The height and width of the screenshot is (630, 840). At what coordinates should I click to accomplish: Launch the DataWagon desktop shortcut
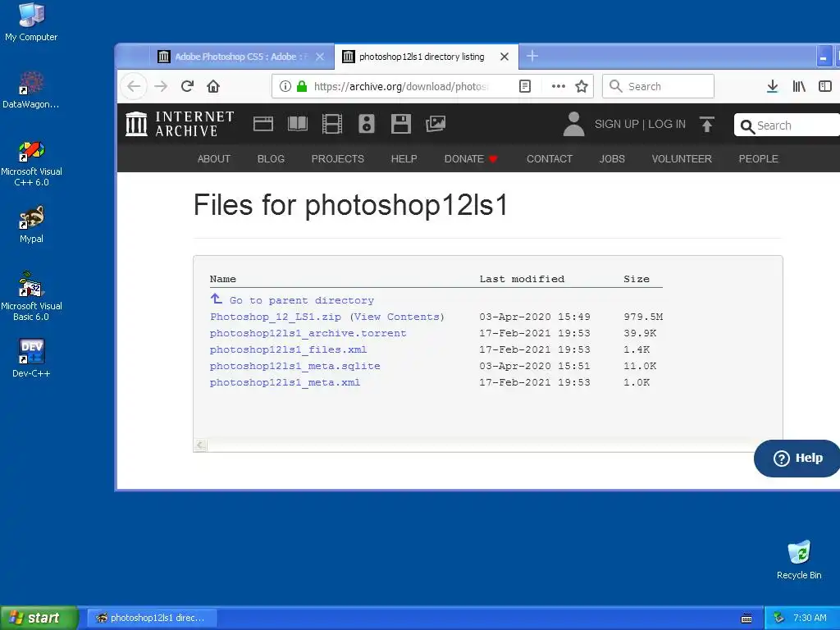(x=31, y=89)
